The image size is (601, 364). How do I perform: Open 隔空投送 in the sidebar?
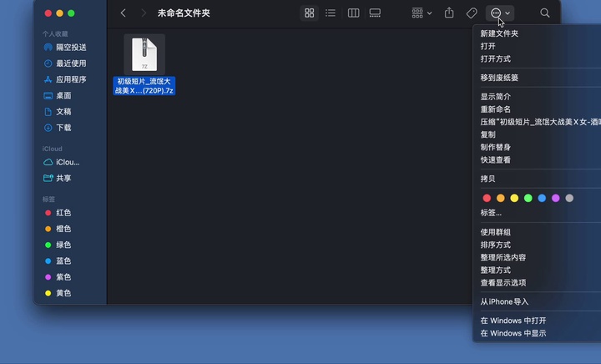[x=71, y=48]
